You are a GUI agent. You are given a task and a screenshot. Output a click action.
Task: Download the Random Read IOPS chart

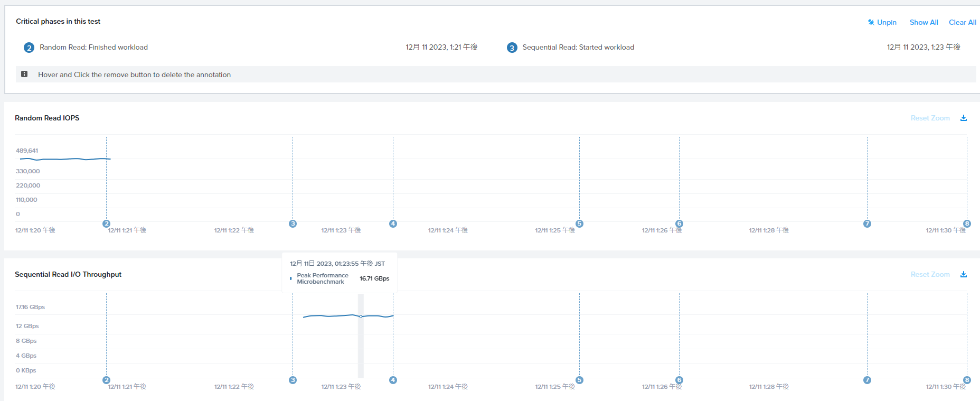(x=964, y=118)
